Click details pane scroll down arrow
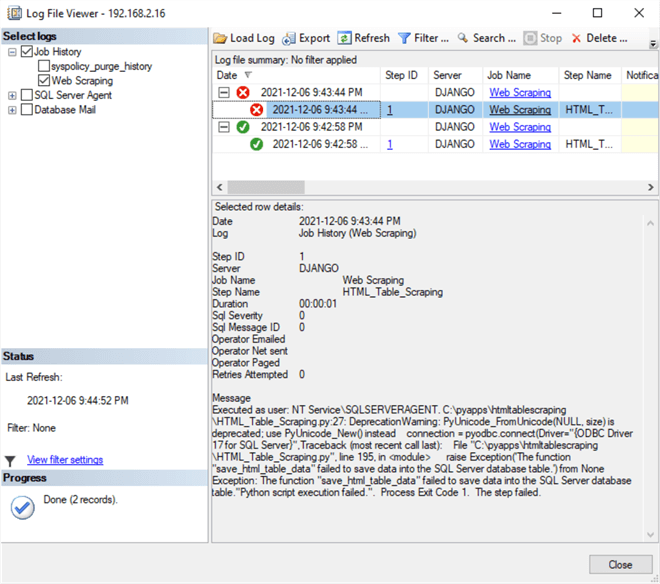Viewport: 660px width, 584px height. pos(650,535)
